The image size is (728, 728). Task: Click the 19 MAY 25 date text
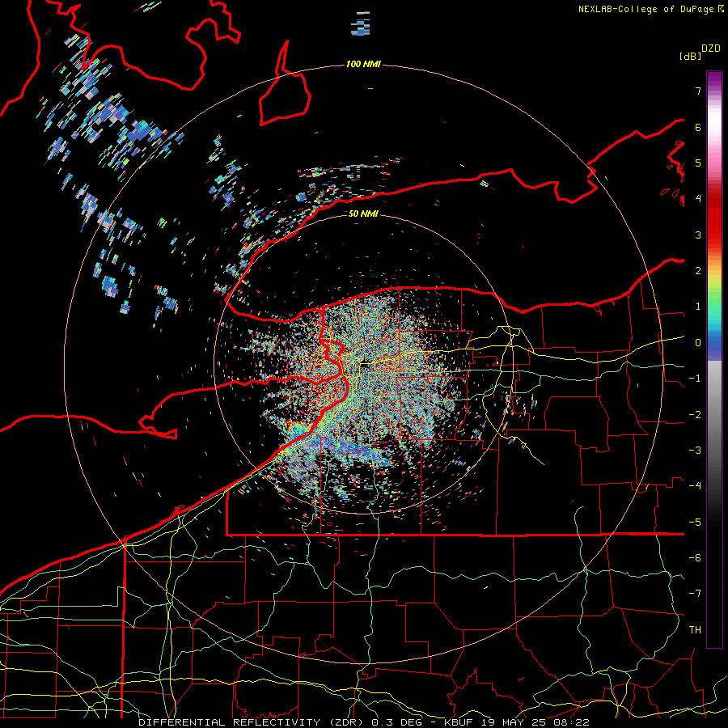[x=514, y=722]
